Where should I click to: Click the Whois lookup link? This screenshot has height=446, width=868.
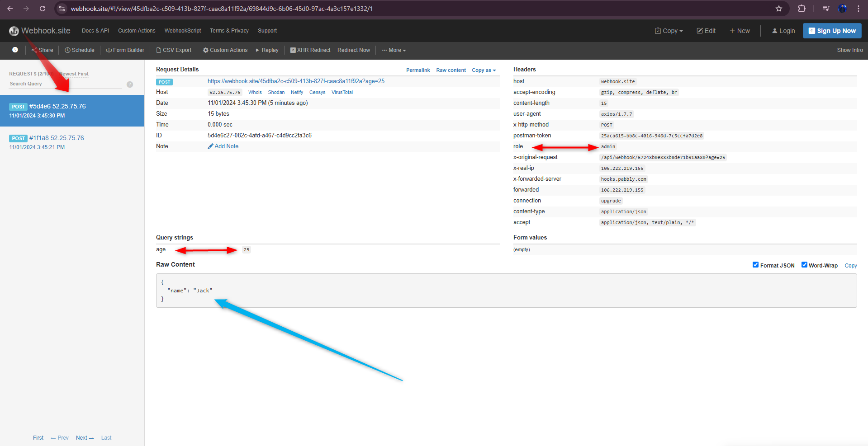pyautogui.click(x=255, y=92)
